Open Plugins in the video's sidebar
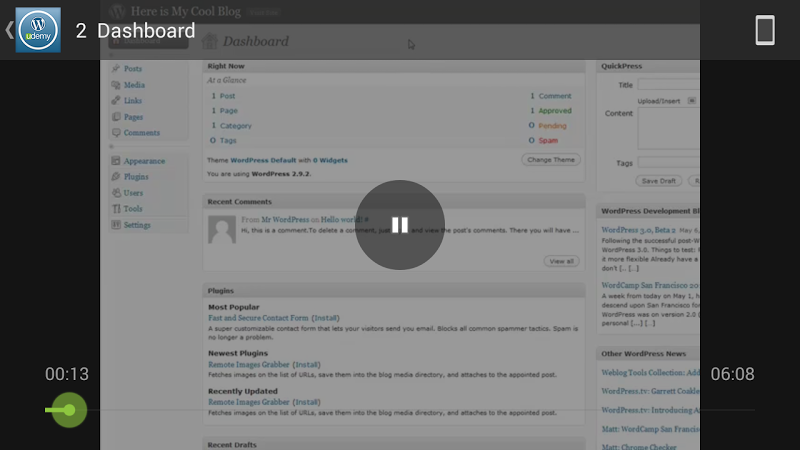 click(x=136, y=177)
